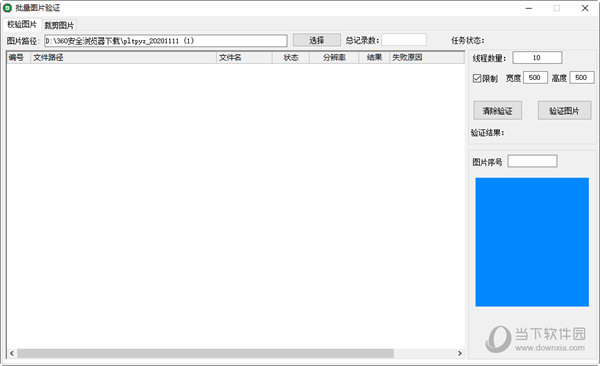Click the blue image preview area
This screenshot has width=600, height=366.
[x=532, y=242]
